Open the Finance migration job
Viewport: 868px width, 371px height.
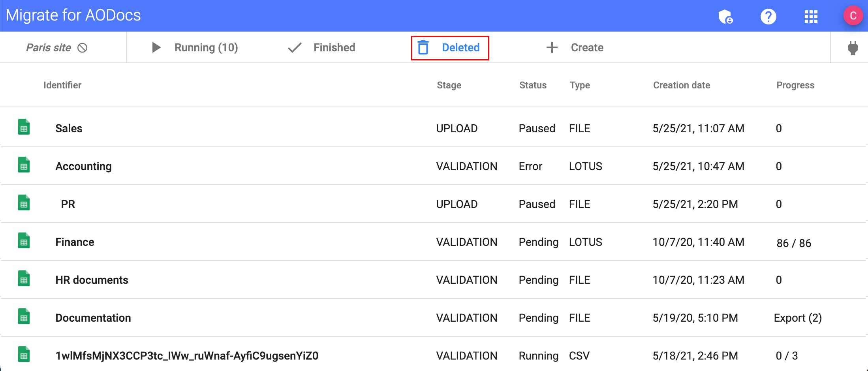(x=75, y=242)
